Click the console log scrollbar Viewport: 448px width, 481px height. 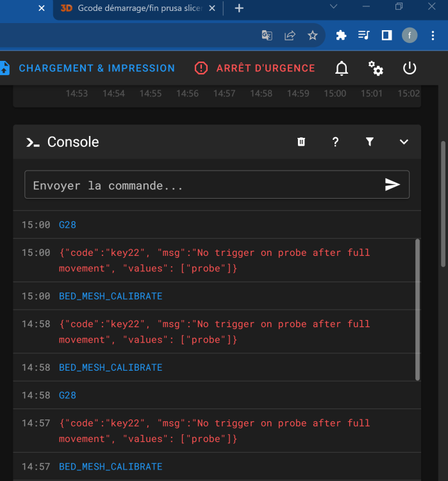(418, 309)
